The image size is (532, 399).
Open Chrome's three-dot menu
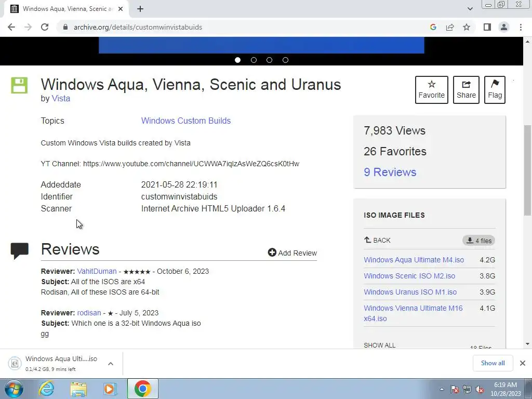521,27
